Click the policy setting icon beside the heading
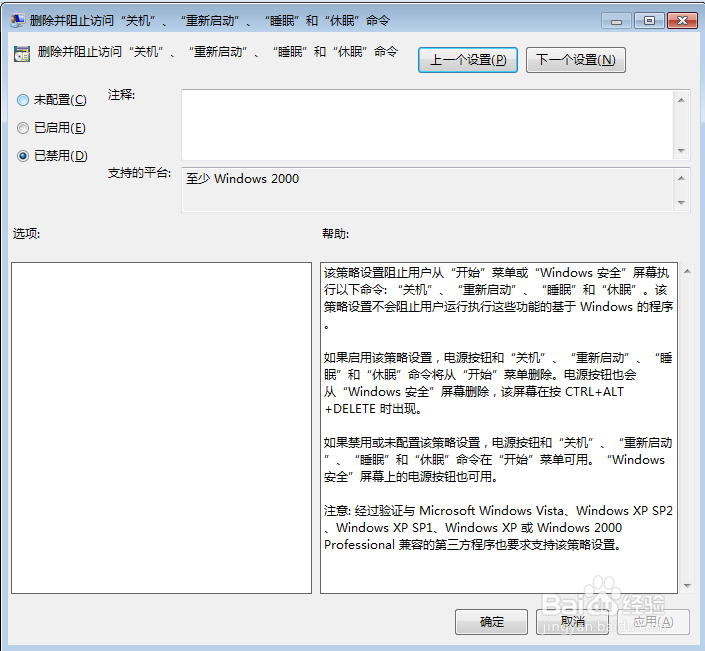Viewport: 705px width, 651px height. 22,54
